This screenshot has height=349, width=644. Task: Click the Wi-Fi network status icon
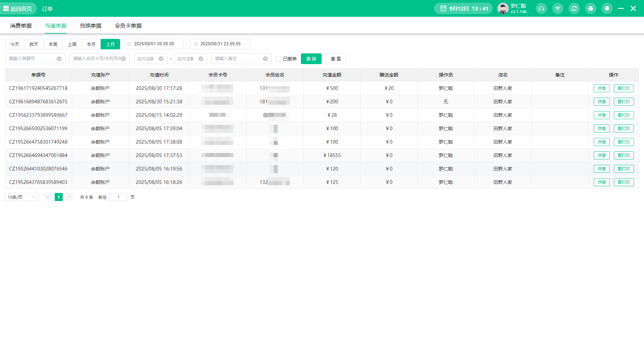pyautogui.click(x=557, y=8)
